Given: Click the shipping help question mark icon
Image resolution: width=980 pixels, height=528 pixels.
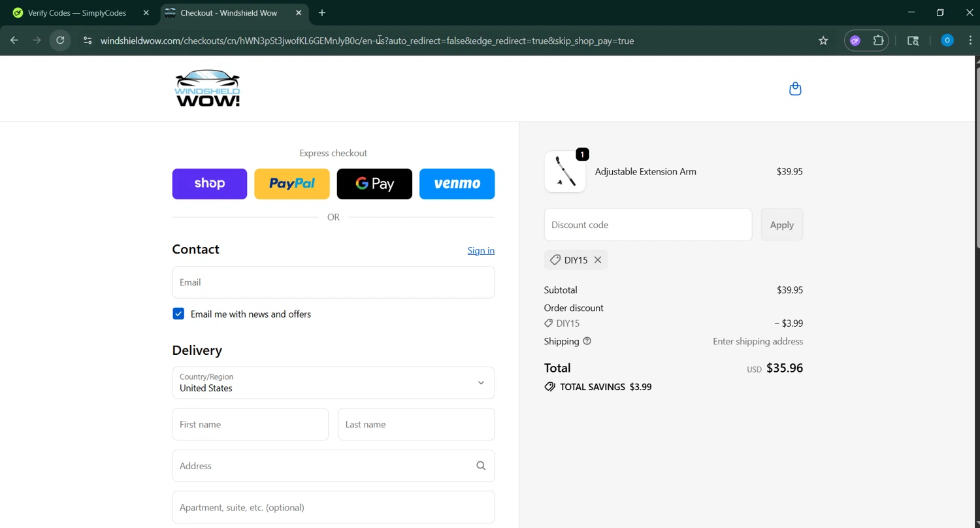Looking at the screenshot, I should point(587,341).
